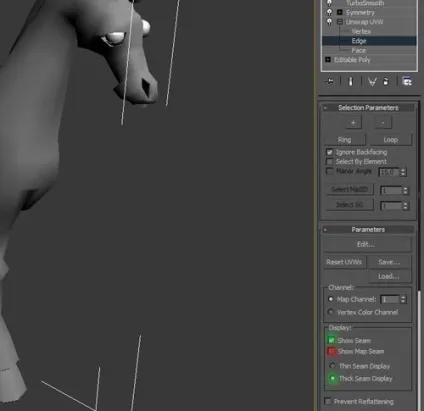The height and width of the screenshot is (411, 424).
Task: Click the Select SG value field
Action: 391,206
